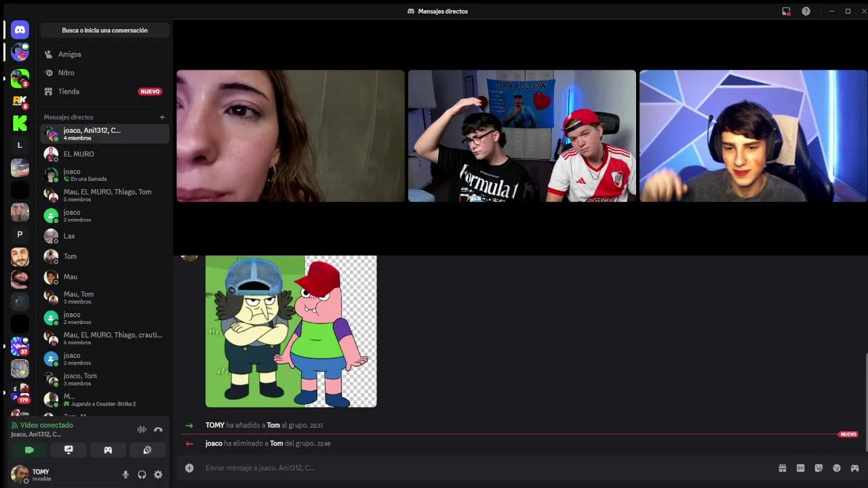Deafen with the headphones icon

[142, 474]
